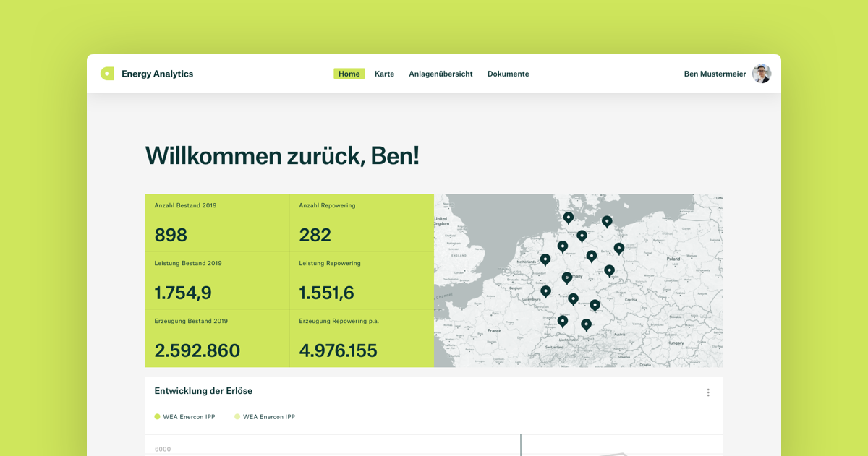Select the southernmost map pin near Stuttgart
This screenshot has height=456, width=868.
[563, 321]
